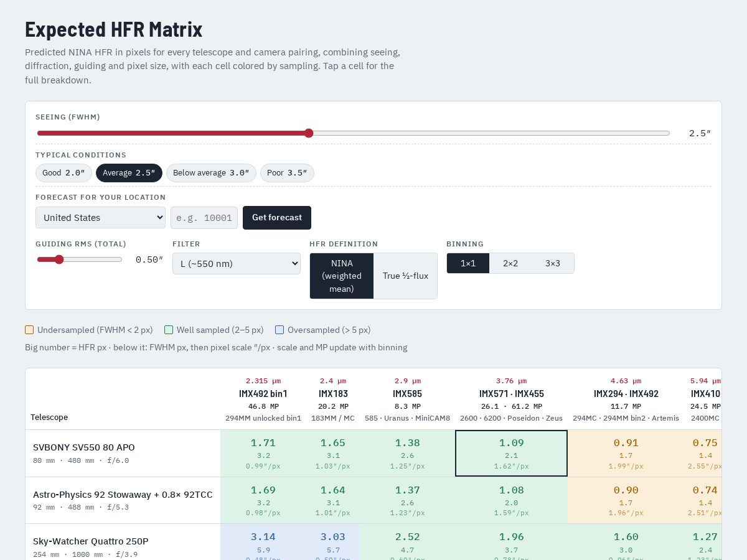Open Stowaway with IMX410 cell showing 0.74
Image resolution: width=747 pixels, height=560 pixels.
703,500
